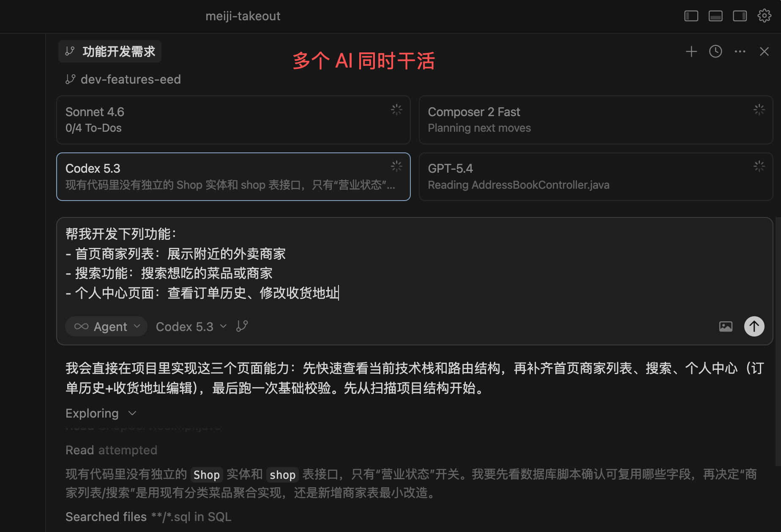The image size is (781, 532).
Task: Open chat history clock icon
Action: [x=715, y=52]
